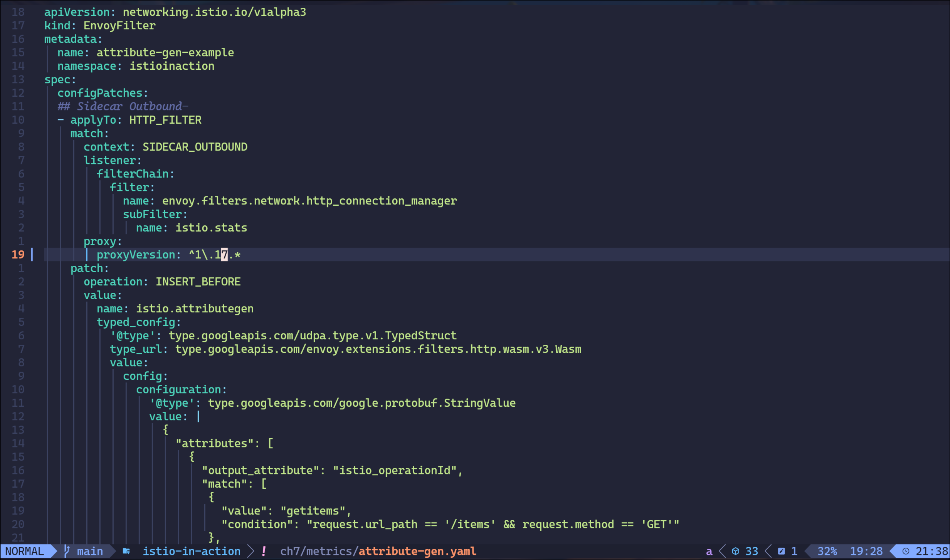This screenshot has width=950, height=560.
Task: Click the proxyVersion key on cursor line
Action: 136,255
